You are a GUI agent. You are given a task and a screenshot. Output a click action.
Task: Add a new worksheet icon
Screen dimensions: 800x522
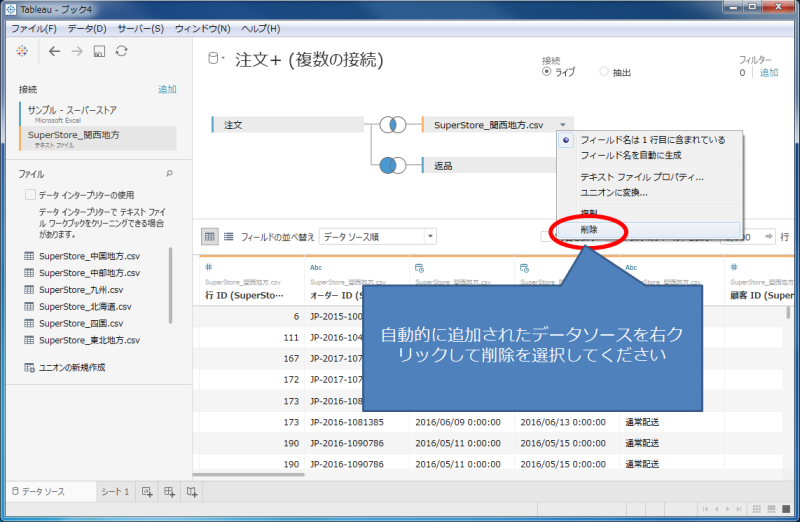(x=147, y=492)
